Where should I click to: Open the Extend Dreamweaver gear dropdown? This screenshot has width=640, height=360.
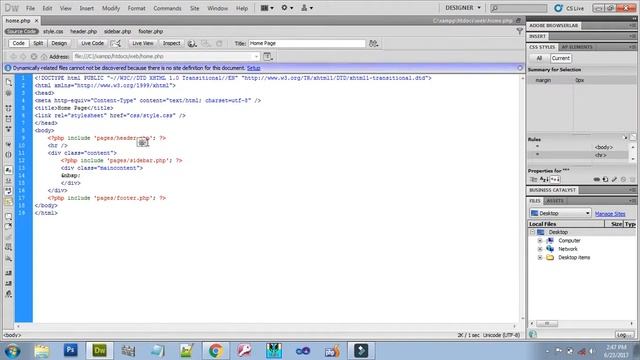pos(287,8)
